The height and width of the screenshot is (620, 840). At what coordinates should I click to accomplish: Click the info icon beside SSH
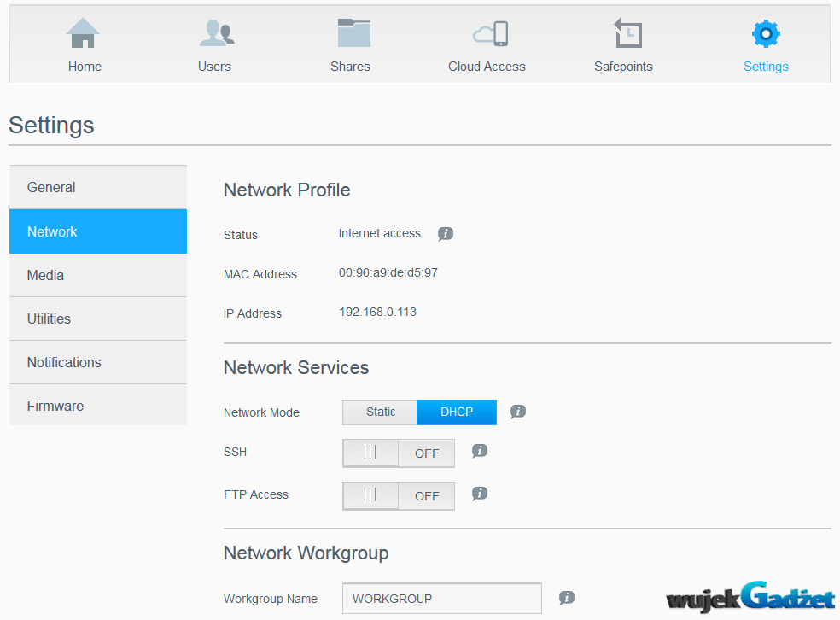tap(480, 451)
